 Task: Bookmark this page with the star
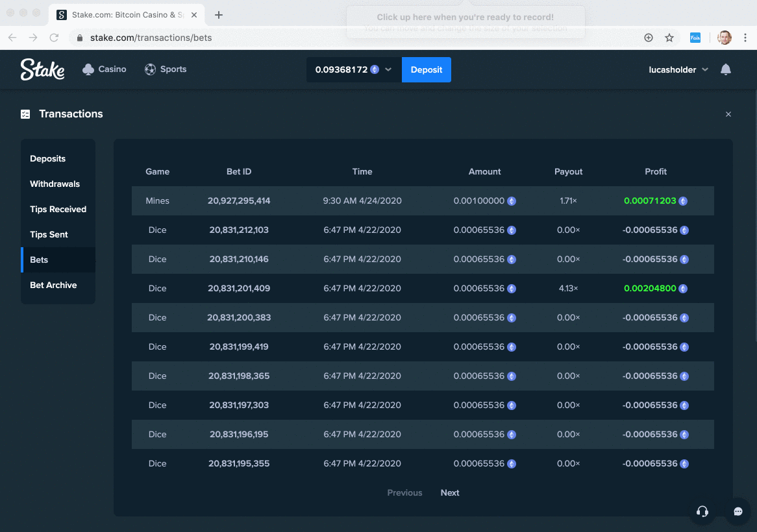(x=669, y=38)
